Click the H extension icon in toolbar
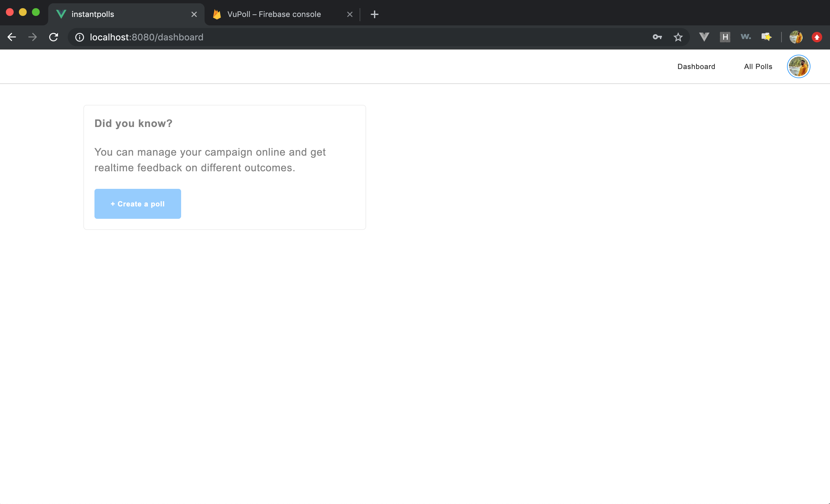830x504 pixels. pyautogui.click(x=725, y=37)
